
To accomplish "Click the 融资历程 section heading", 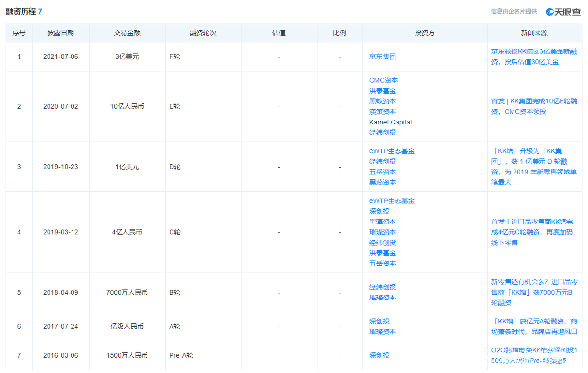I will 21,11.
